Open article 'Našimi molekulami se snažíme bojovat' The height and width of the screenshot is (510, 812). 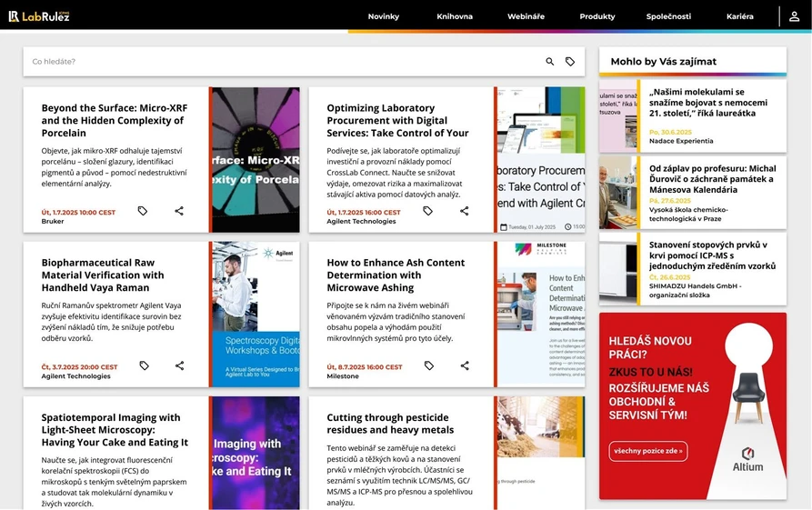point(708,103)
